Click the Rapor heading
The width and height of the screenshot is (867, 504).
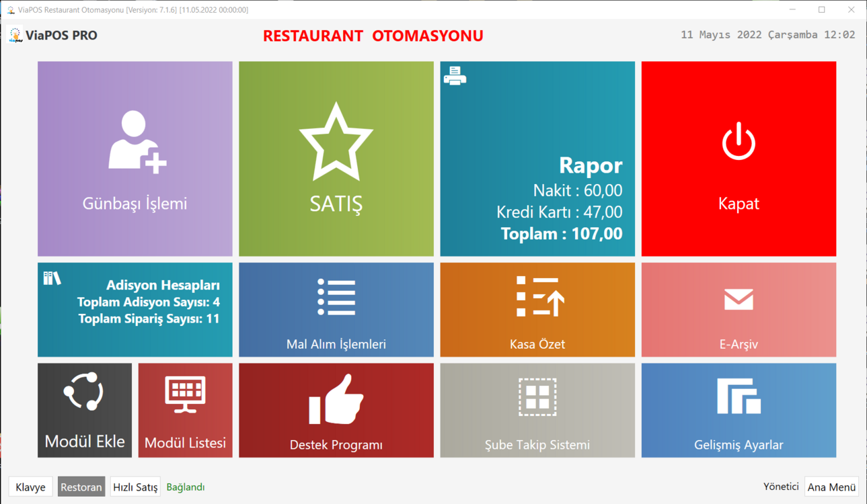click(x=591, y=165)
